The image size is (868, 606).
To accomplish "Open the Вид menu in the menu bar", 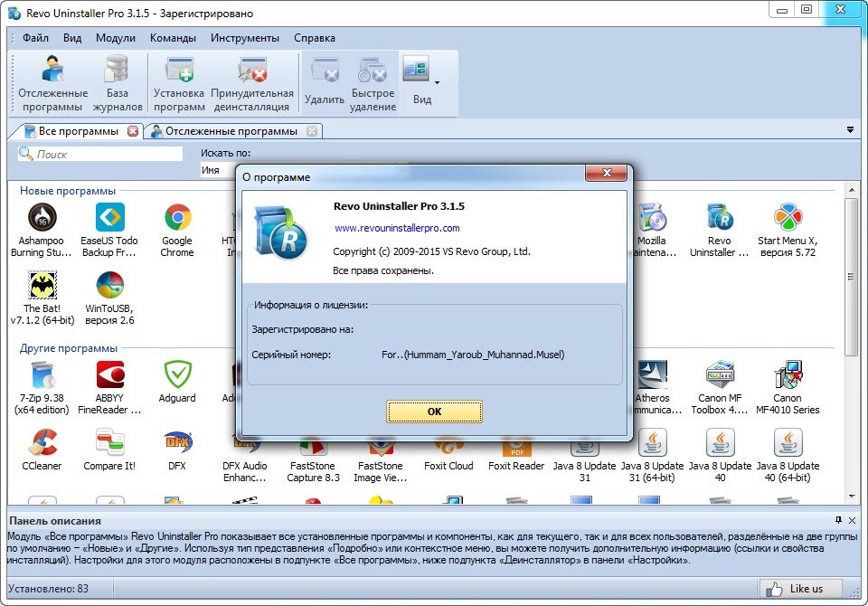I will tap(72, 38).
